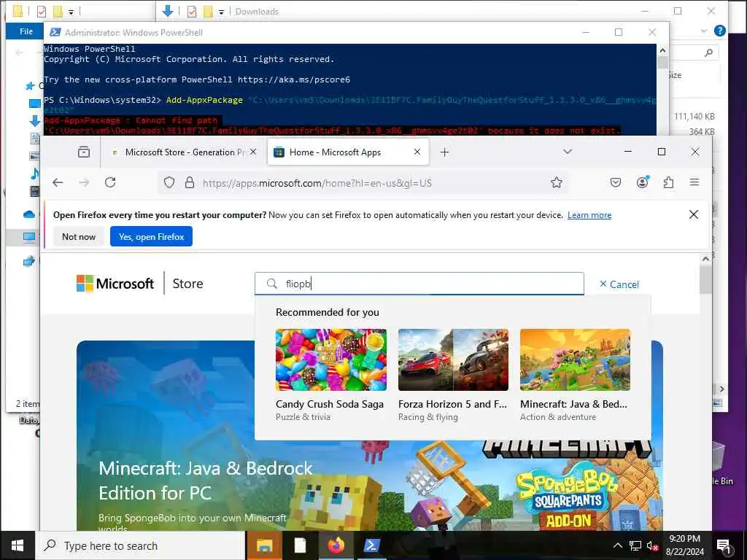Go forward in Firefox

pos(84,182)
